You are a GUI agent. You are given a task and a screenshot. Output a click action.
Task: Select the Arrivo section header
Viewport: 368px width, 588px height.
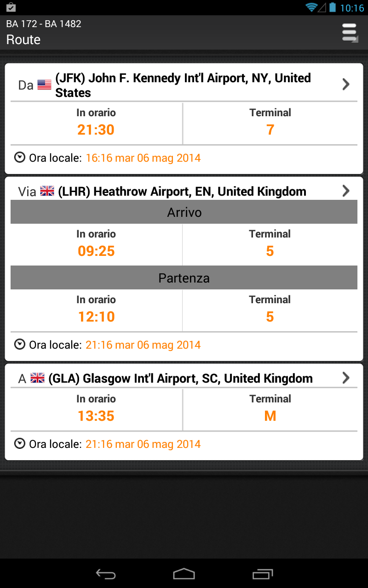184,213
